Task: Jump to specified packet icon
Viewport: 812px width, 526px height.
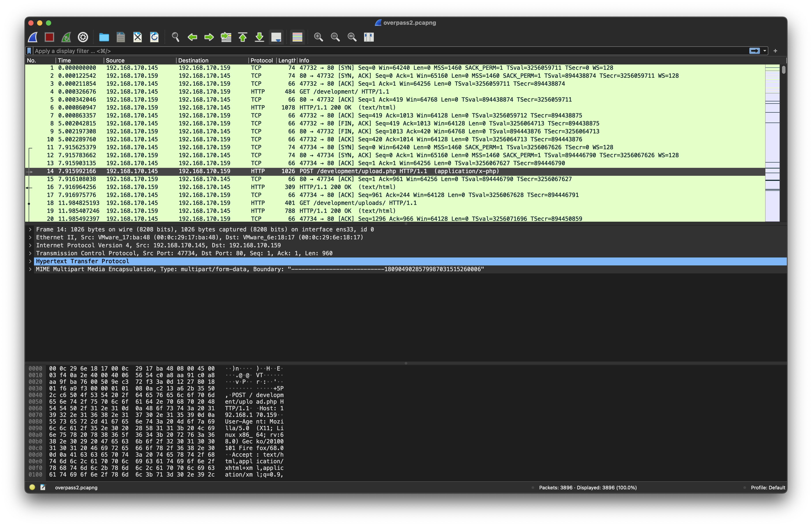Action: 226,37
